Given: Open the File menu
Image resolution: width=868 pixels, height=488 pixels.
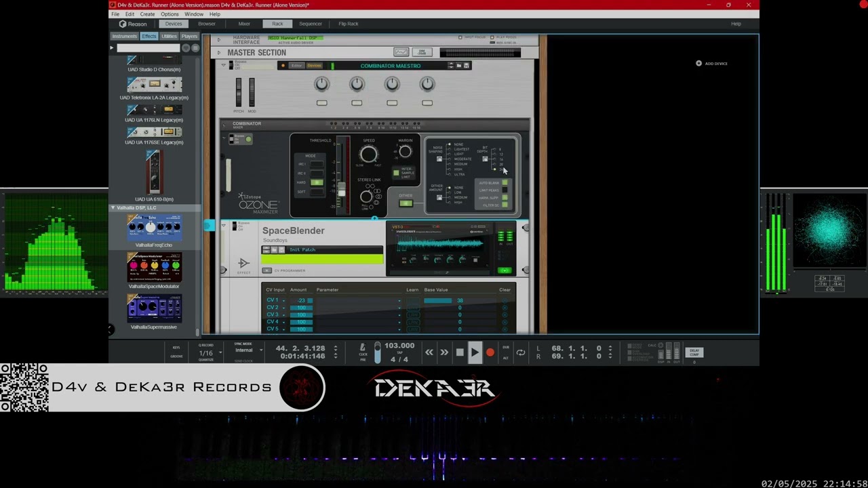Looking at the screenshot, I should [115, 14].
